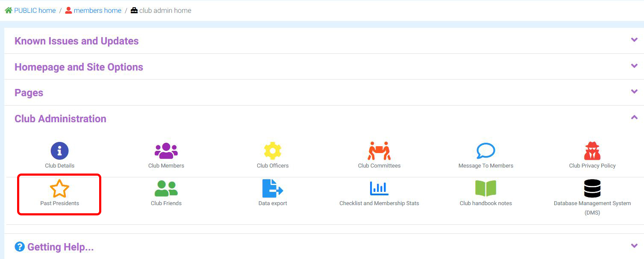This screenshot has width=644, height=259.
Task: Click the Club Friends label
Action: (166, 203)
